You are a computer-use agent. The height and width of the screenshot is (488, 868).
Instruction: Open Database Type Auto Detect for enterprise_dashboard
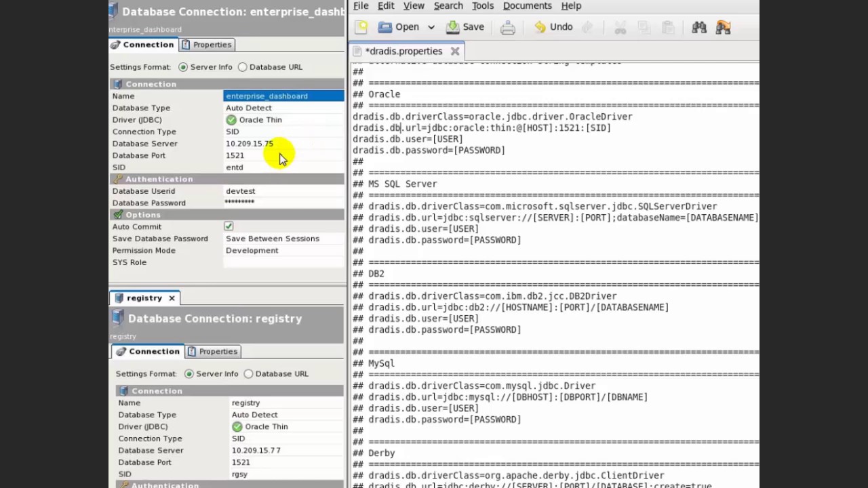(x=283, y=108)
